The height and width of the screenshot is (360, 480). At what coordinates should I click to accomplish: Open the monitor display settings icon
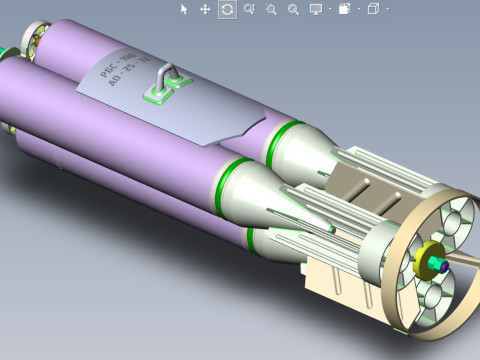point(315,9)
